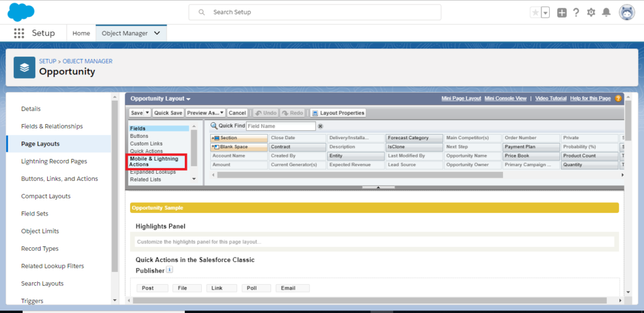Screen dimensions: 644x313
Task: Click the Layout Properties button
Action: 338,113
